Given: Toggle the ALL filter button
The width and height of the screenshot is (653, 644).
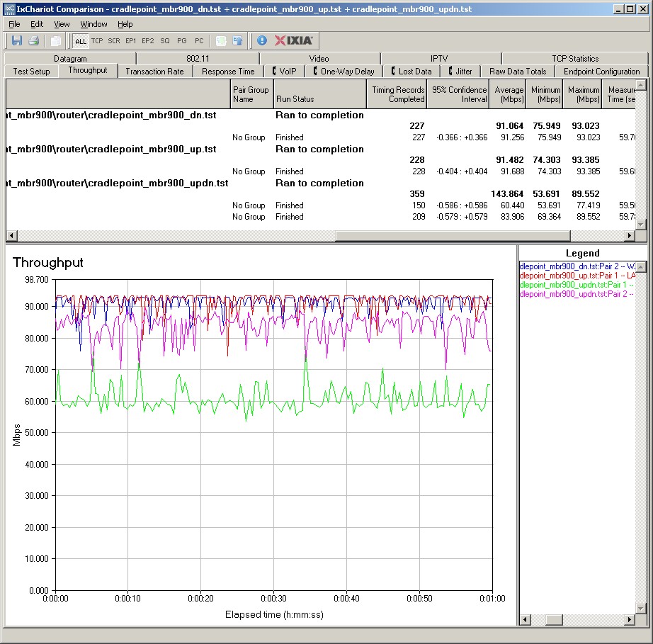Looking at the screenshot, I should (80, 41).
